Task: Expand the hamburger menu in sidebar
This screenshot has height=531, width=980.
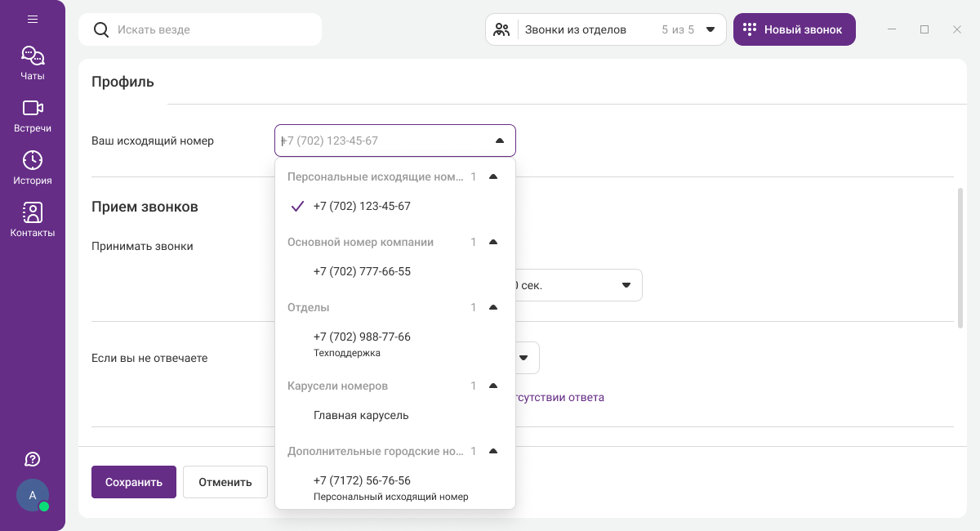Action: click(33, 19)
